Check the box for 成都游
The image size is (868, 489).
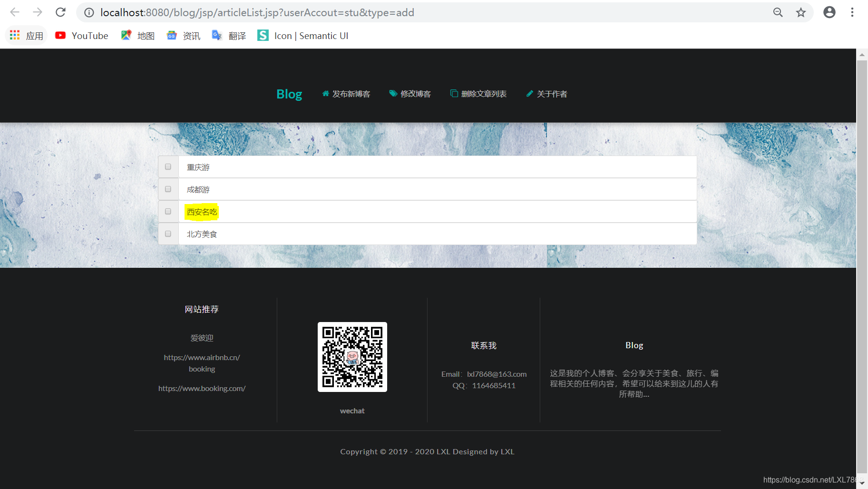[x=168, y=189]
